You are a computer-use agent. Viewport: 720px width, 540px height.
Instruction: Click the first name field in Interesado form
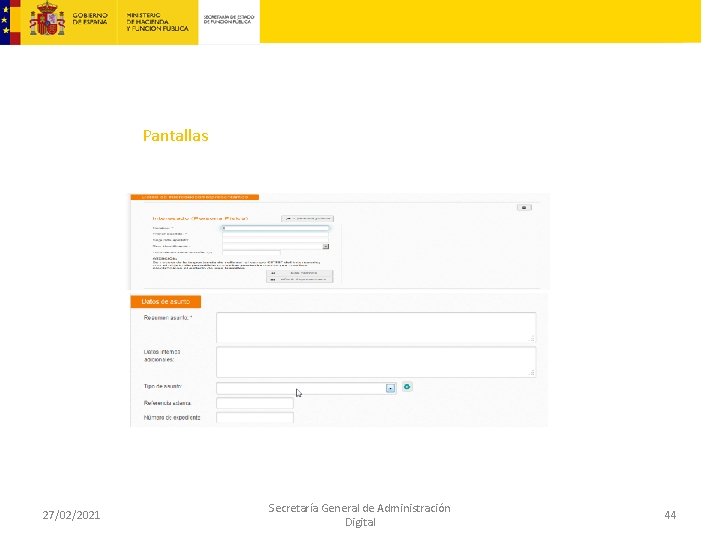[276, 228]
